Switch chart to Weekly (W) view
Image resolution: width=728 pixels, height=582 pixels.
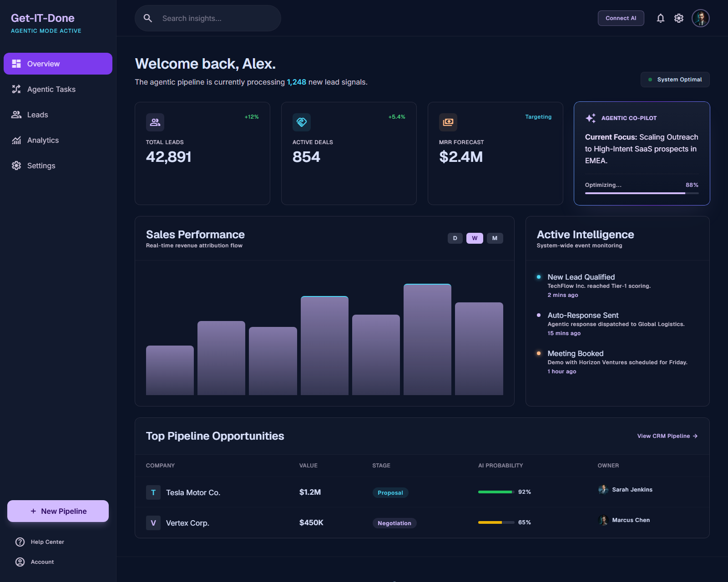point(475,238)
